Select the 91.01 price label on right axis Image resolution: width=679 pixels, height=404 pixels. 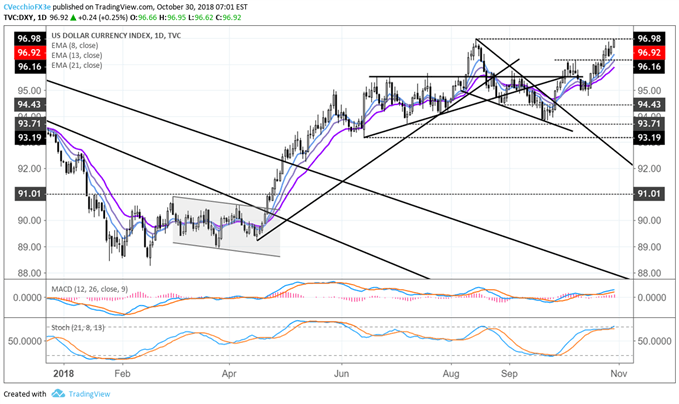tap(649, 194)
